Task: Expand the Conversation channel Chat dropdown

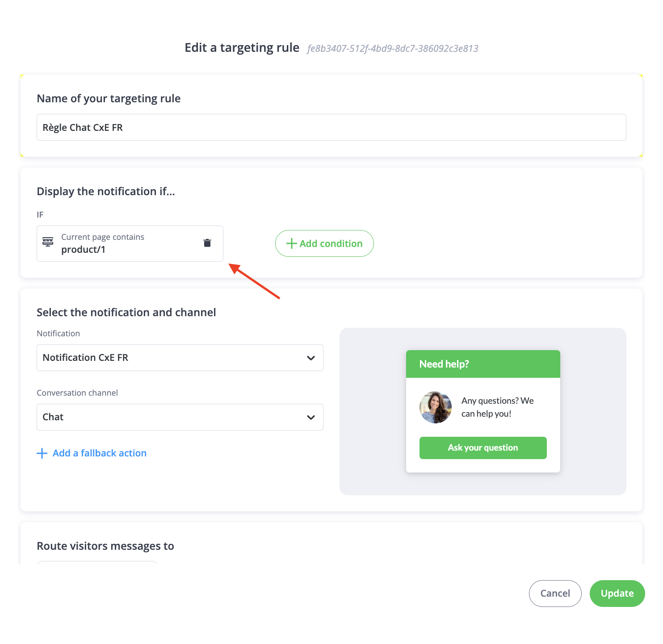Action: [180, 417]
